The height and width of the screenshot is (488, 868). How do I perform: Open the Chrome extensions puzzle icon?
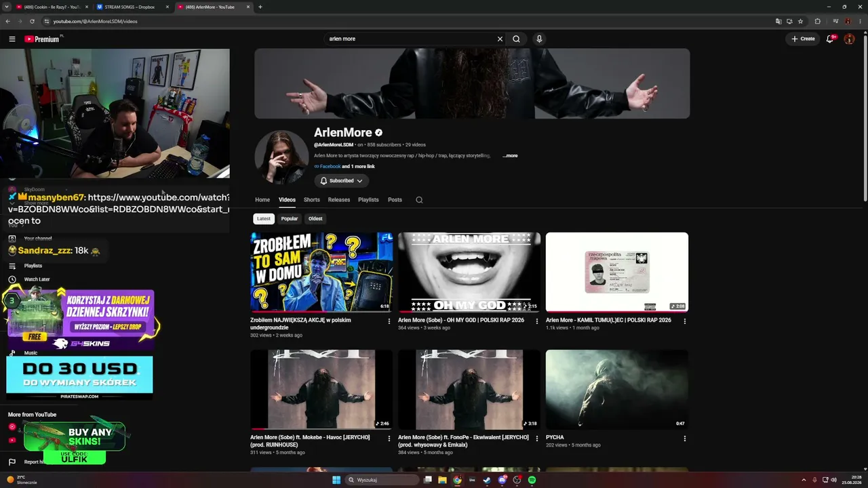tap(817, 21)
